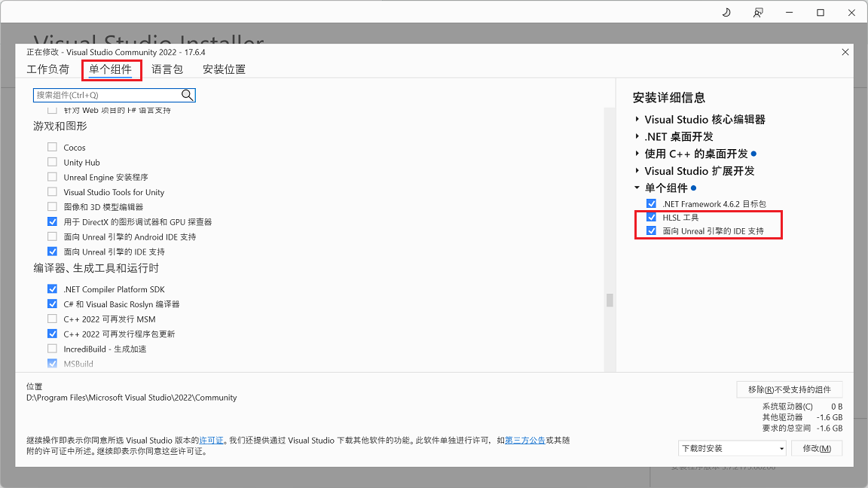Check Visual Studio Tools for Unity
This screenshot has width=868, height=488.
[x=52, y=192]
